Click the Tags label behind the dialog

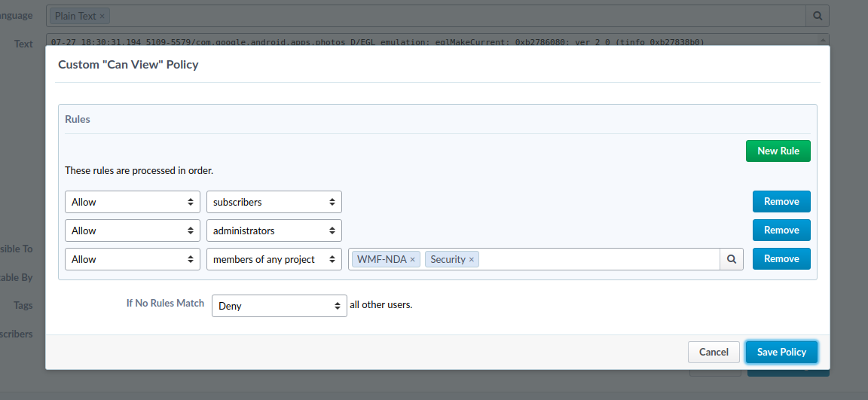point(23,305)
